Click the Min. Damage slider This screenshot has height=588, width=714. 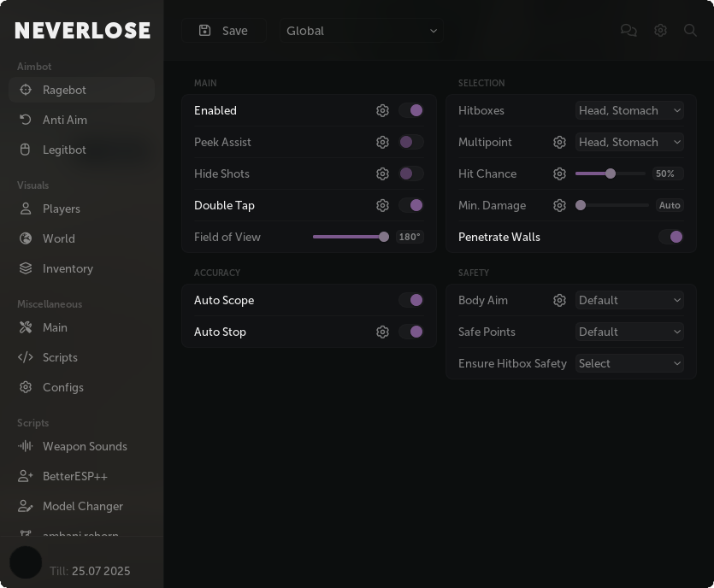[x=612, y=205]
